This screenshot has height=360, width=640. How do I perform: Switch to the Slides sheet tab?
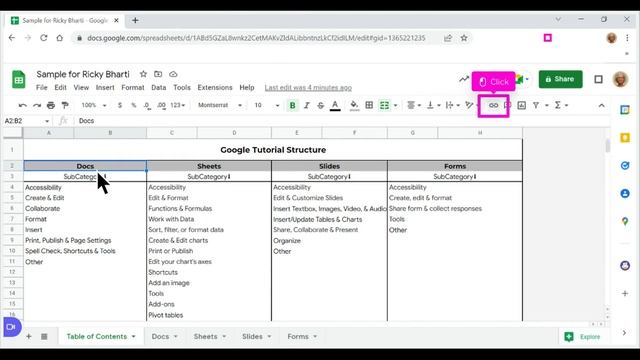coord(252,336)
